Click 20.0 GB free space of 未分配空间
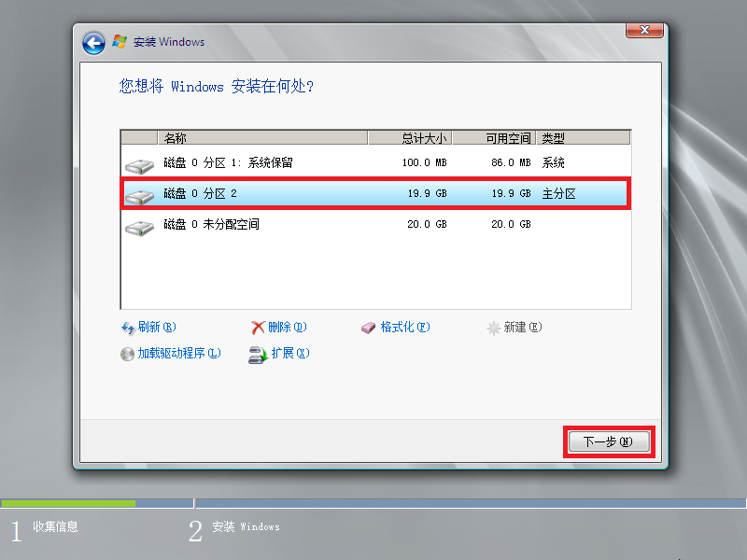Image resolution: width=747 pixels, height=560 pixels. [x=511, y=224]
